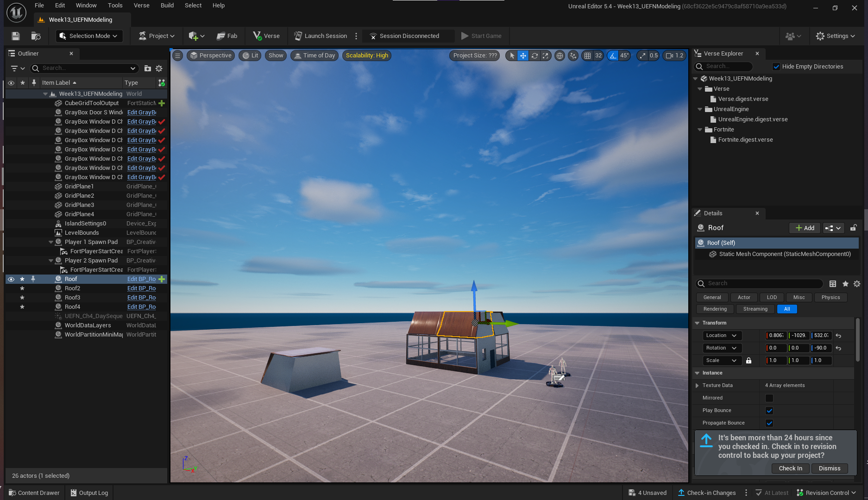
Task: Toggle Details favorites star filter
Action: pos(845,284)
